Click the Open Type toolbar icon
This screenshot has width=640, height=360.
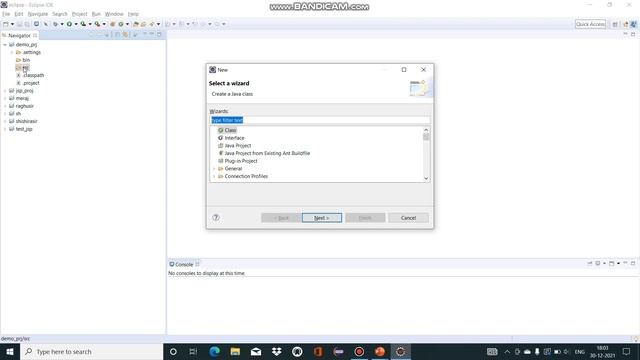pyautogui.click(x=136, y=24)
